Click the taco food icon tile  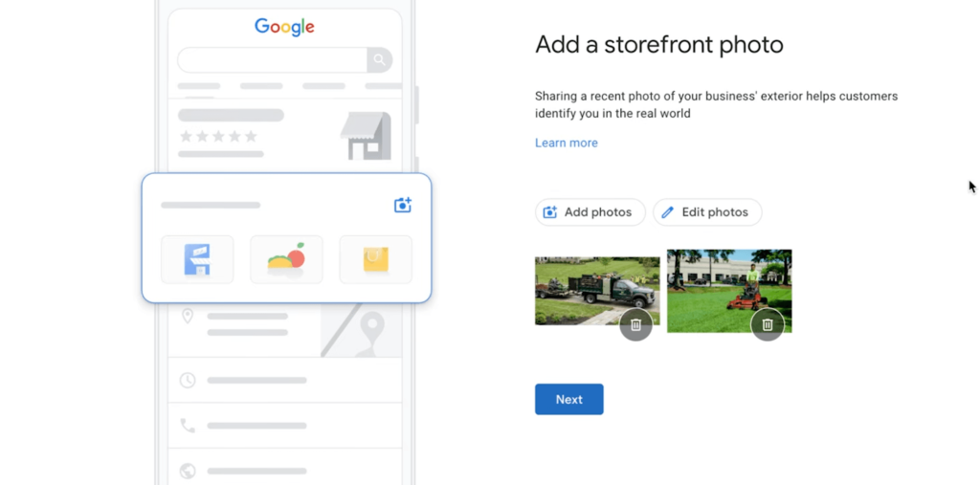[x=286, y=259]
